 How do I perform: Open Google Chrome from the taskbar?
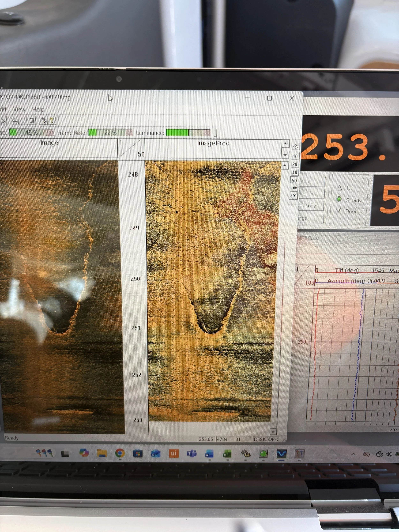tap(120, 453)
